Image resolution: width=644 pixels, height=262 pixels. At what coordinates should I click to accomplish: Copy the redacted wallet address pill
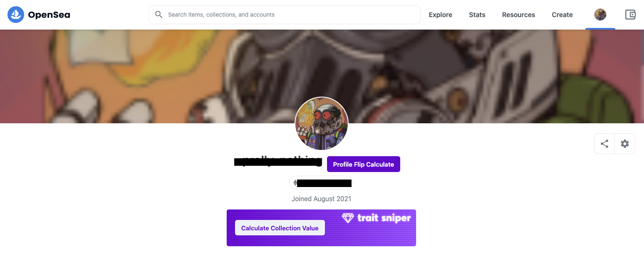pyautogui.click(x=322, y=183)
